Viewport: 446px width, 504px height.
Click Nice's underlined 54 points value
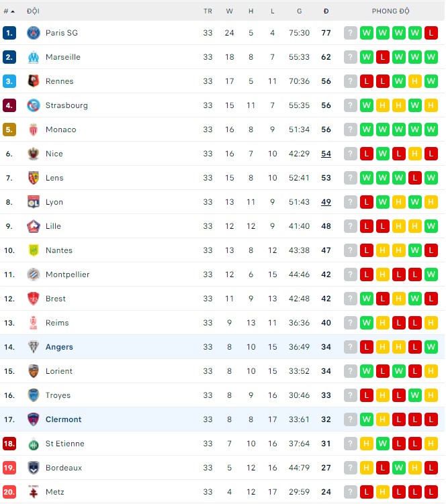point(326,154)
